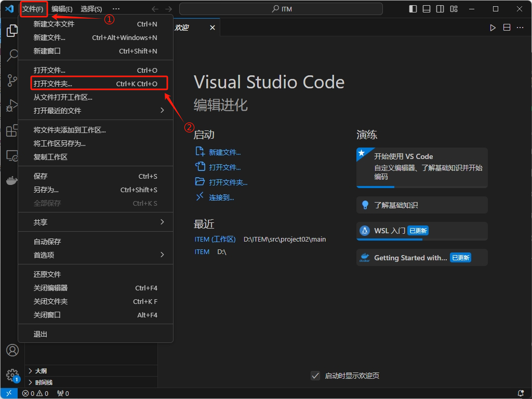Expand the 时间线 timeline section

tap(91, 382)
